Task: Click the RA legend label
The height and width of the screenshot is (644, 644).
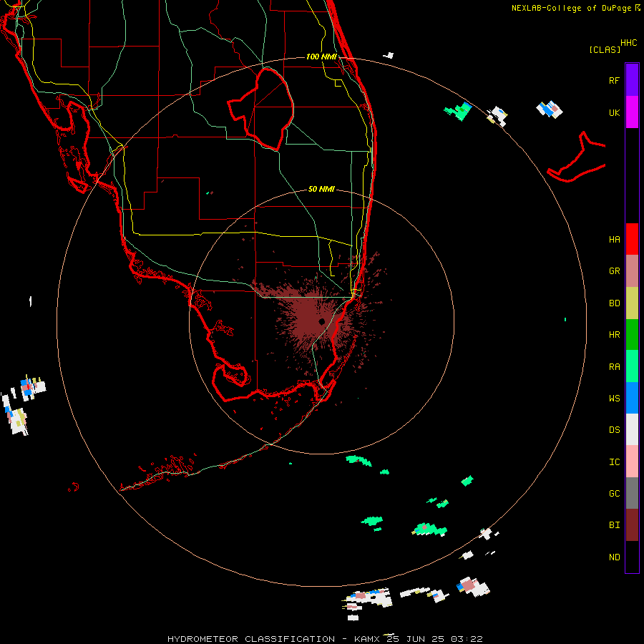Action: click(x=614, y=367)
